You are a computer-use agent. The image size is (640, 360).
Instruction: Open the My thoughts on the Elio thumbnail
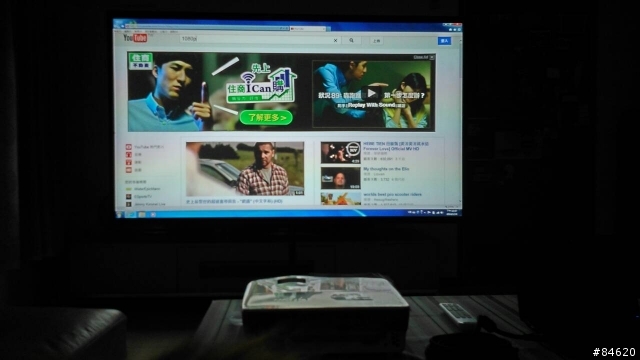[340, 178]
